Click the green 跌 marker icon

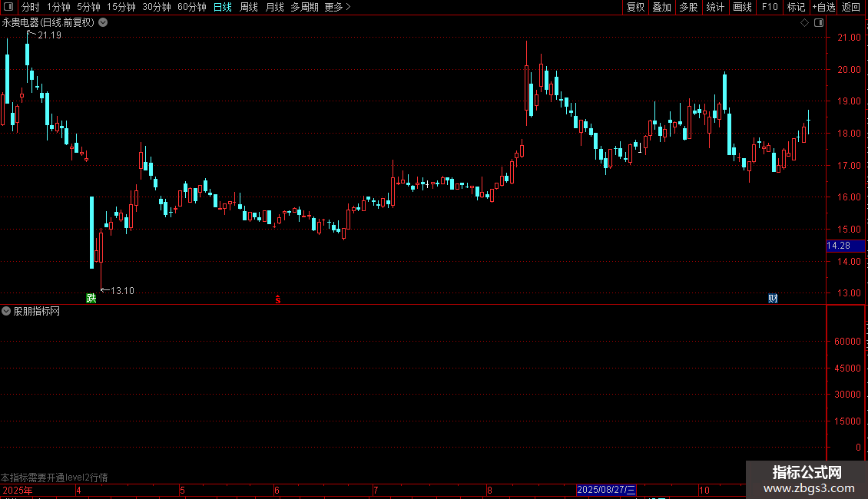click(x=91, y=299)
